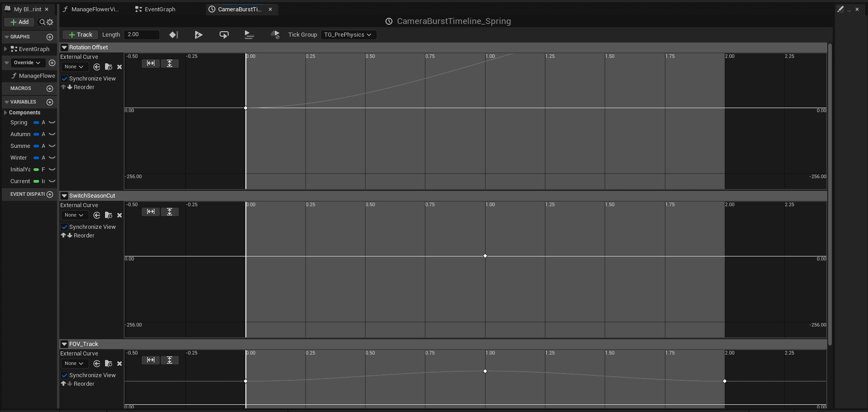The height and width of the screenshot is (412, 868).
Task: Toggle the Loop playback icon
Action: pyautogui.click(x=223, y=34)
